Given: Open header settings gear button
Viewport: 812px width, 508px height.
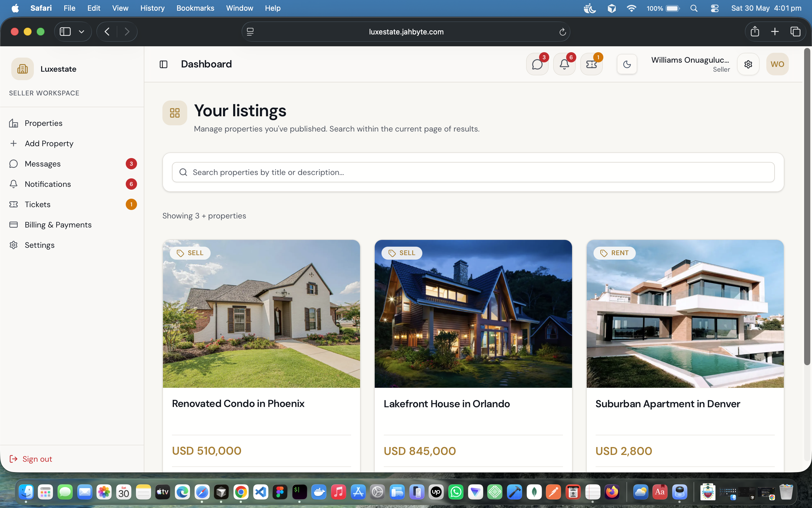Looking at the screenshot, I should click(x=748, y=64).
